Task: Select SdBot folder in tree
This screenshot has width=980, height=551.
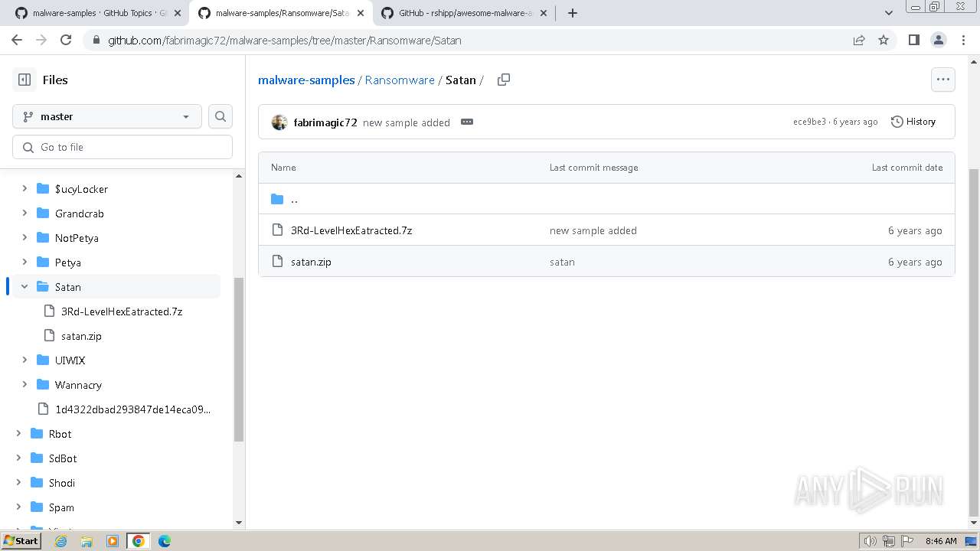Action: pyautogui.click(x=63, y=458)
